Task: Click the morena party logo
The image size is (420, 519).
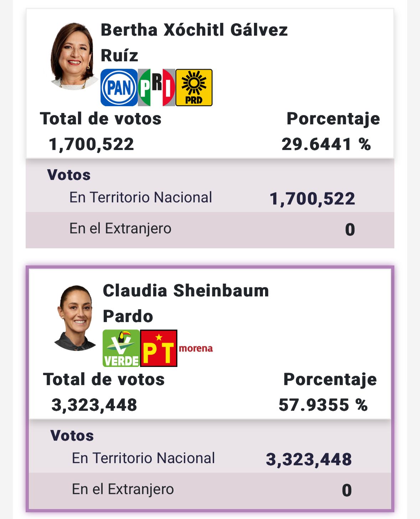Action: tap(196, 348)
